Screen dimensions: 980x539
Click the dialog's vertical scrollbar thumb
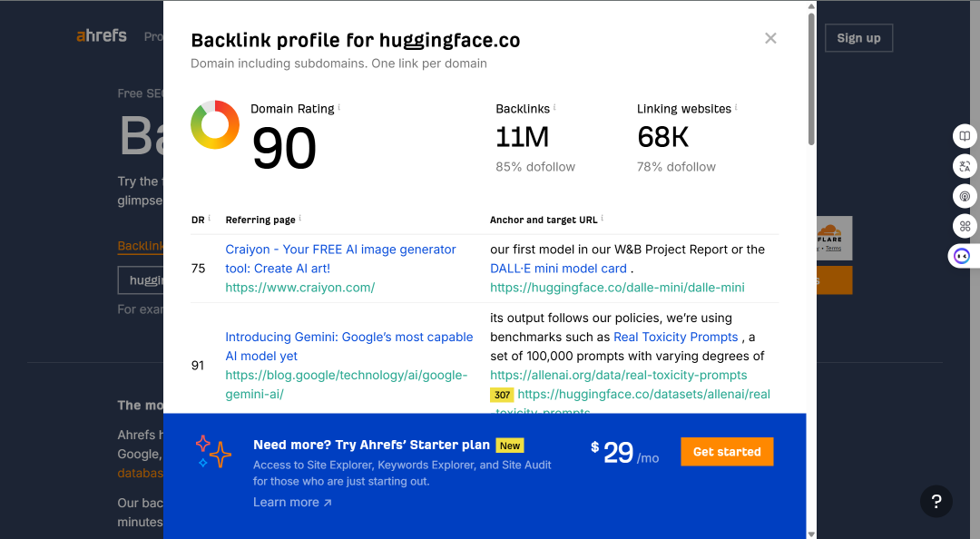click(x=811, y=78)
